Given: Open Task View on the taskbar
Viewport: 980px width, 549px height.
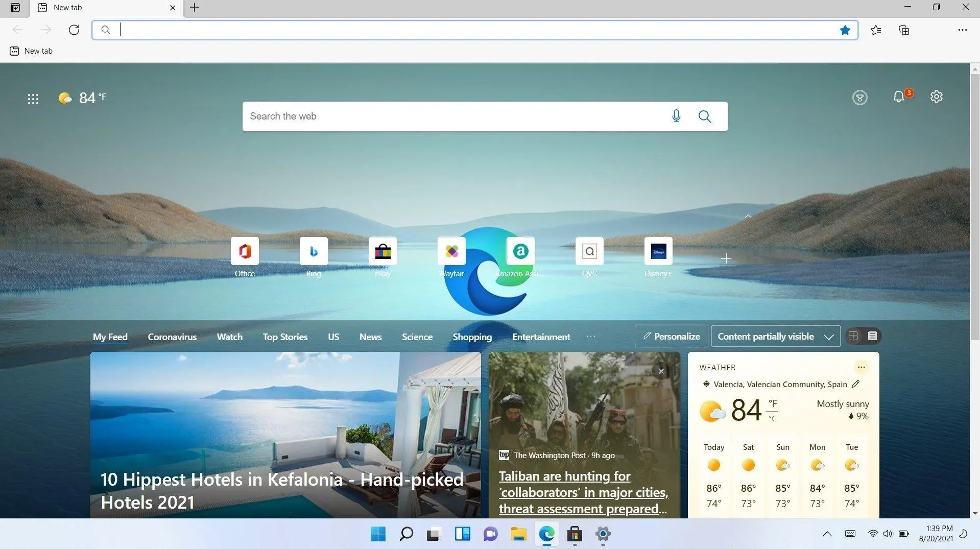Looking at the screenshot, I should (434, 534).
